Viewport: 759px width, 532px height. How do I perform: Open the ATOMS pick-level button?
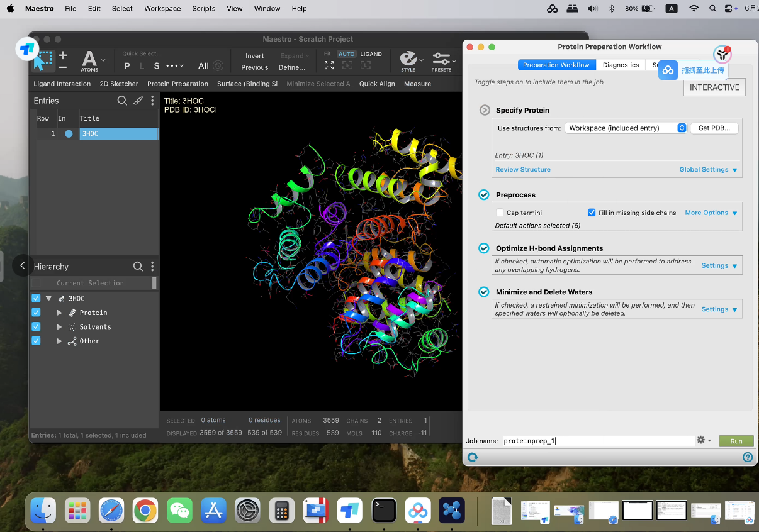tap(89, 61)
